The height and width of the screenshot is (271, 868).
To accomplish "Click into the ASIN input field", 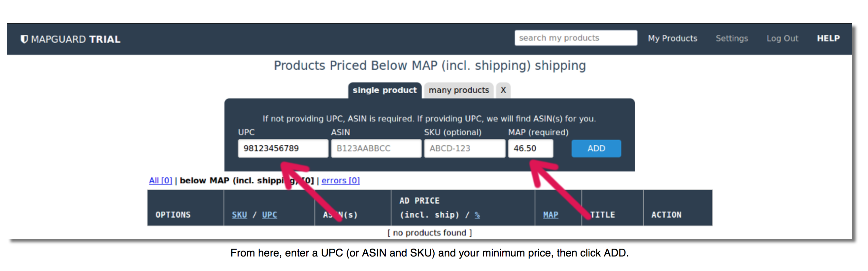I will click(x=376, y=148).
